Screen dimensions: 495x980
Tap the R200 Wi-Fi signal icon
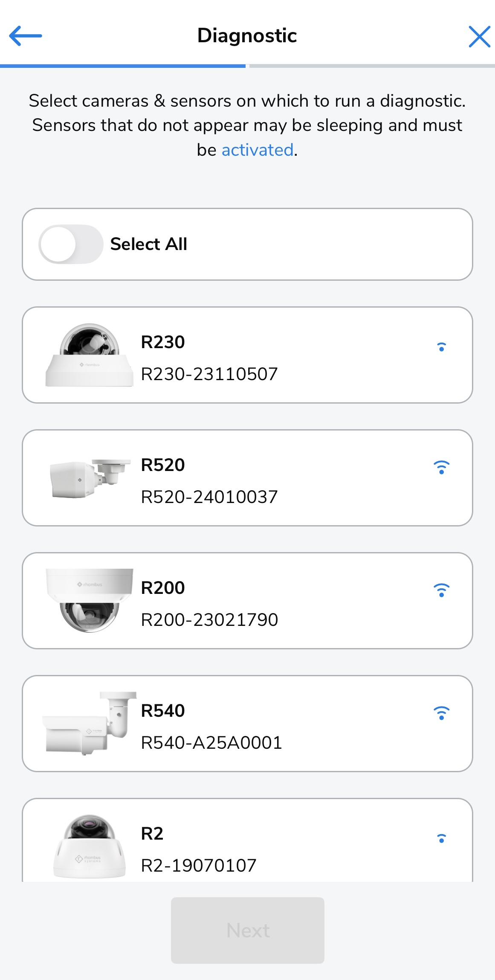coord(442,590)
